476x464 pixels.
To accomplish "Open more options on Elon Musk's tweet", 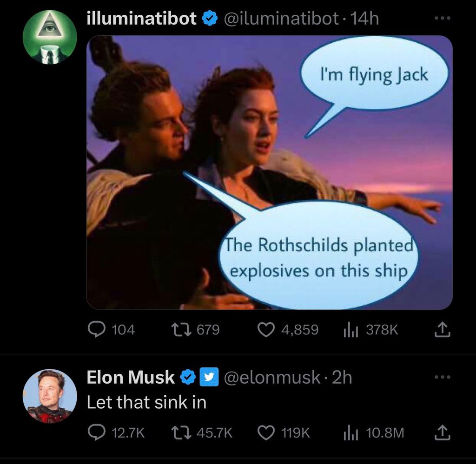I will coord(442,377).
